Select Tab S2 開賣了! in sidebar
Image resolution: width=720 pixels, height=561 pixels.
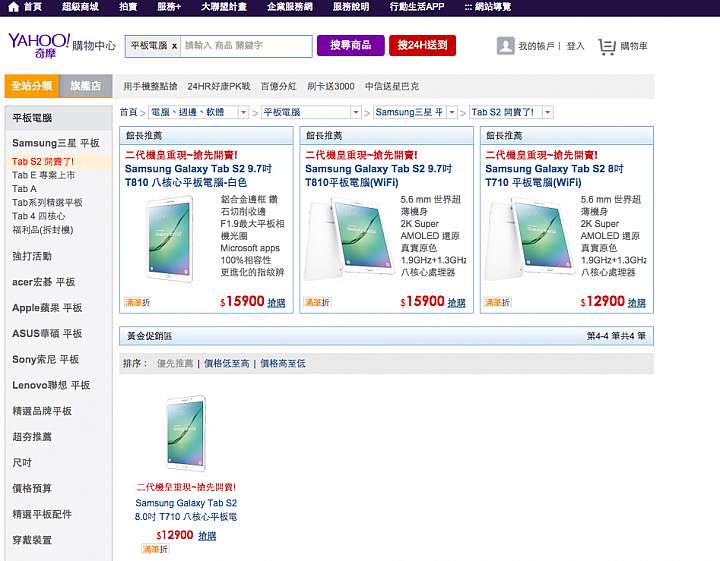point(43,162)
